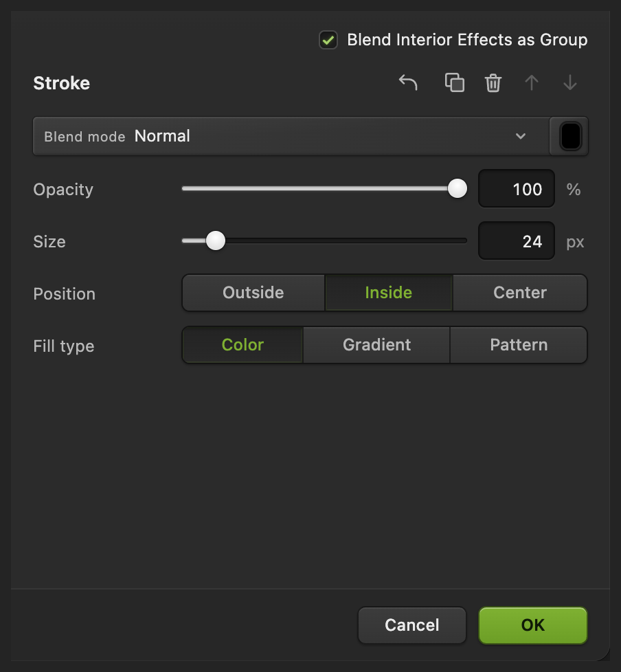Image resolution: width=621 pixels, height=672 pixels.
Task: Open the Blend mode dropdown
Action: pos(291,136)
